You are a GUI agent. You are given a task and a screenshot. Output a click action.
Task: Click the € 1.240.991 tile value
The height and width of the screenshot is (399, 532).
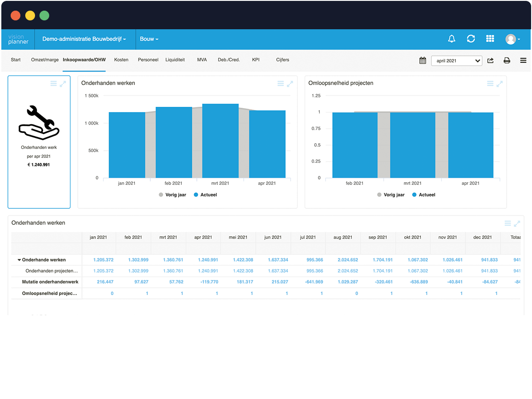click(x=39, y=164)
